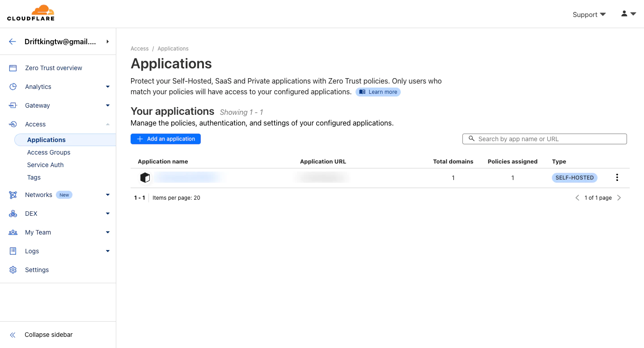Open Zero Trust overview
The width and height of the screenshot is (644, 348).
(54, 68)
